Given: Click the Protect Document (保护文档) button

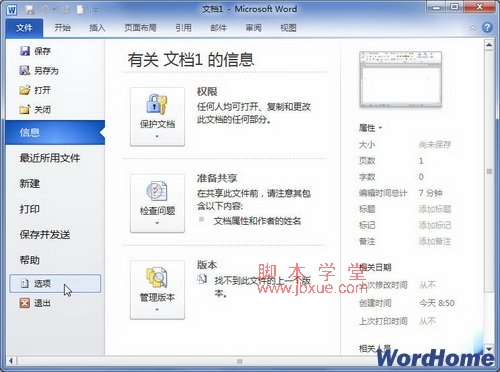Looking at the screenshot, I should click(157, 117).
